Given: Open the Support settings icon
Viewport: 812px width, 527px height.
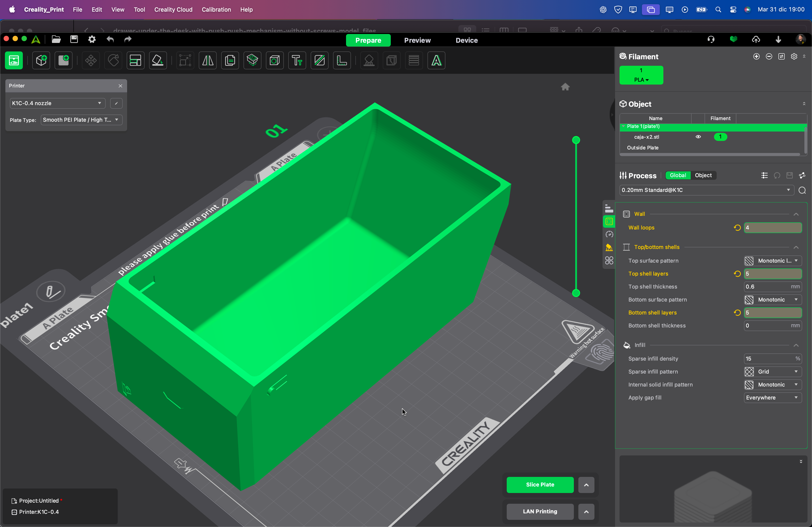Looking at the screenshot, I should pyautogui.click(x=609, y=247).
